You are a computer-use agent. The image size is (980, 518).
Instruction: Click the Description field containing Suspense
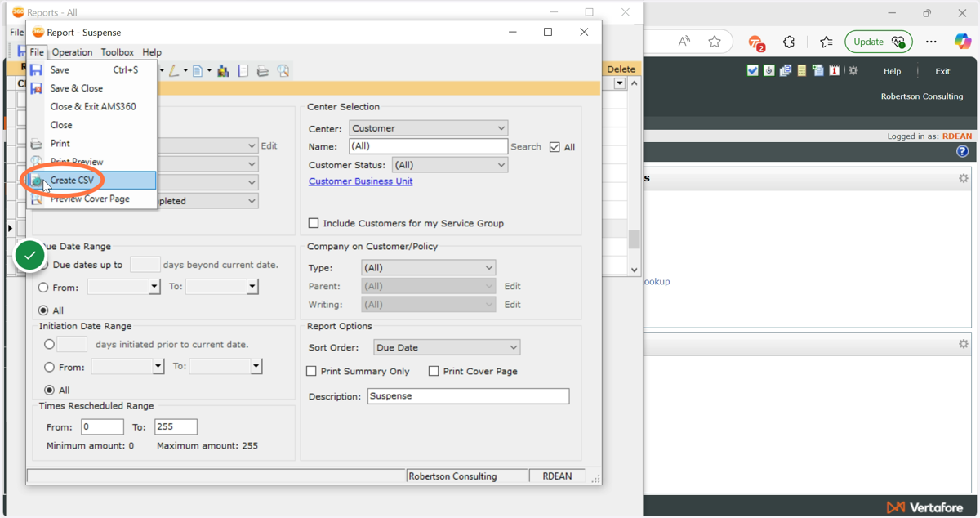pos(468,396)
